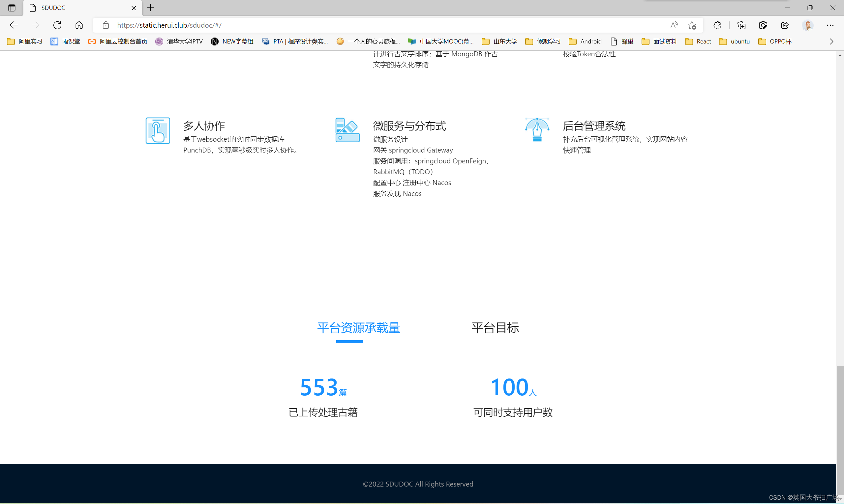Expand the ubuntu bookmark folder
Screen dimensions: 844x504
[x=735, y=42]
